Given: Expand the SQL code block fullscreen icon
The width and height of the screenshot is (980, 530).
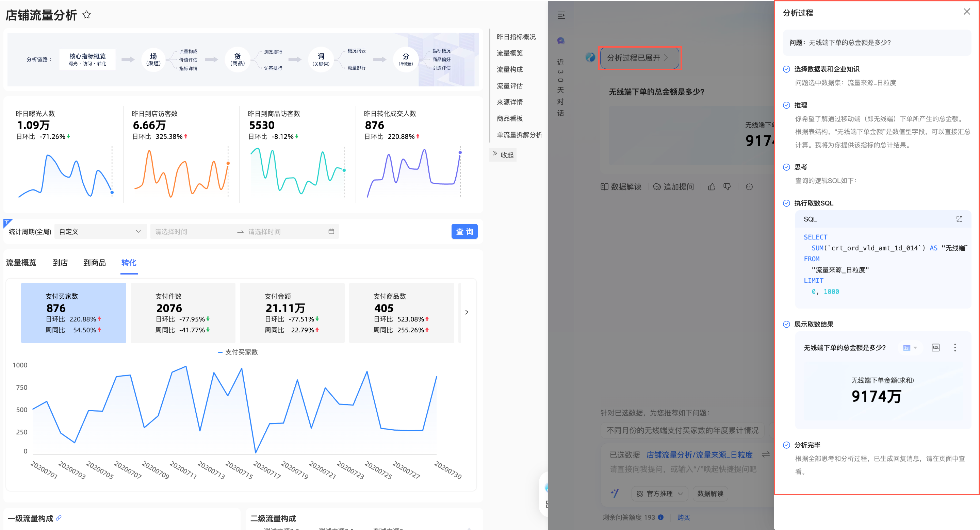Looking at the screenshot, I should pyautogui.click(x=959, y=219).
